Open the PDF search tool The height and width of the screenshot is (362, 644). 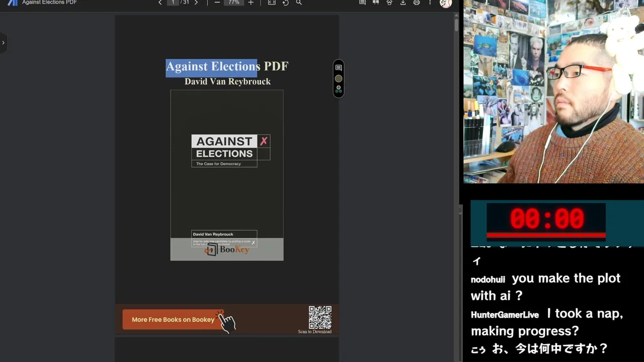[299, 3]
